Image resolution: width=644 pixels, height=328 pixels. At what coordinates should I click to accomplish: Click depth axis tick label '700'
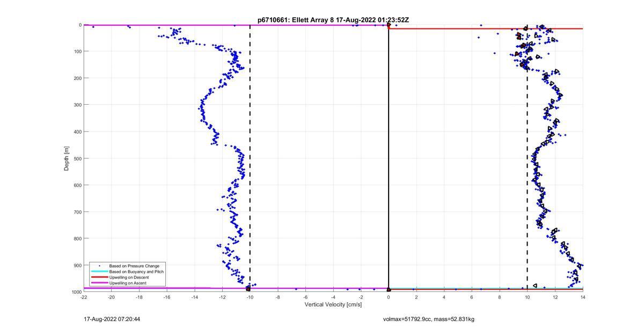[77, 212]
